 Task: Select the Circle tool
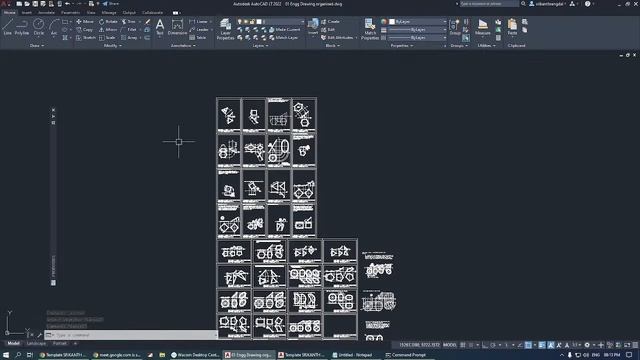[38, 27]
